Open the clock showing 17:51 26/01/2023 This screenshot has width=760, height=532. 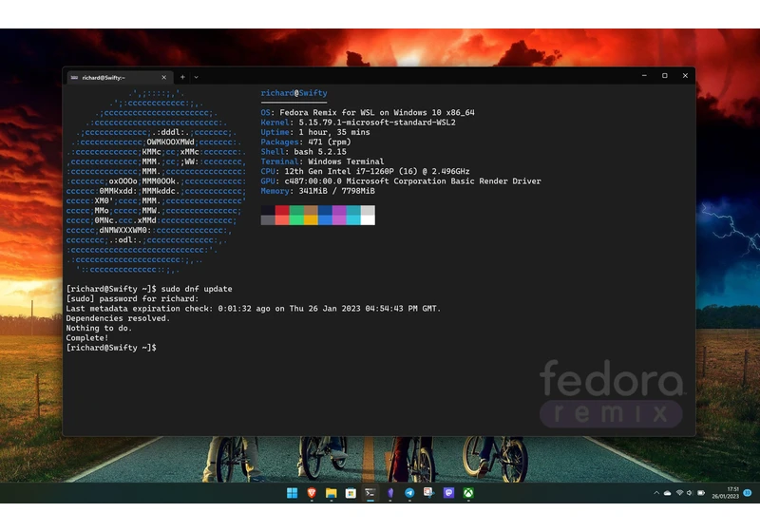(726, 493)
